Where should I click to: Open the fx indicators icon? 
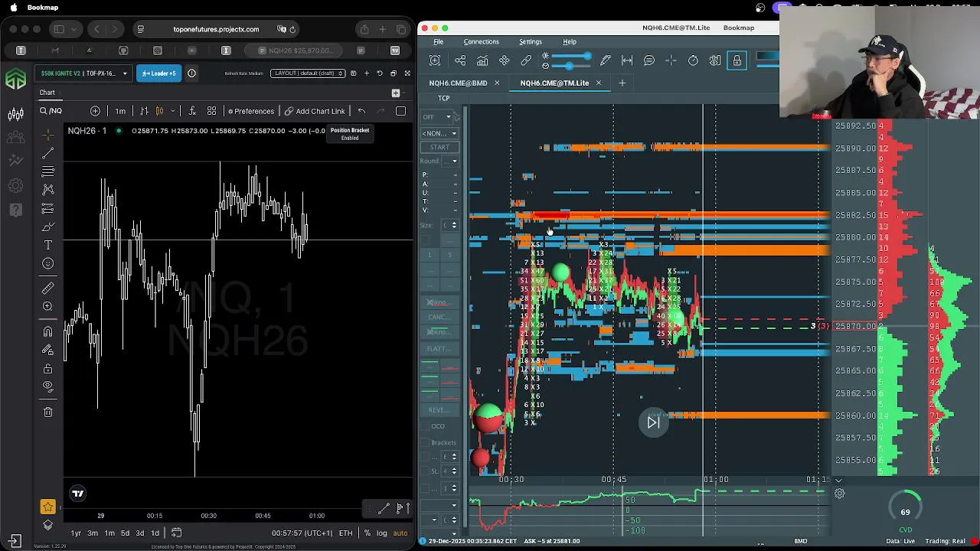(191, 111)
